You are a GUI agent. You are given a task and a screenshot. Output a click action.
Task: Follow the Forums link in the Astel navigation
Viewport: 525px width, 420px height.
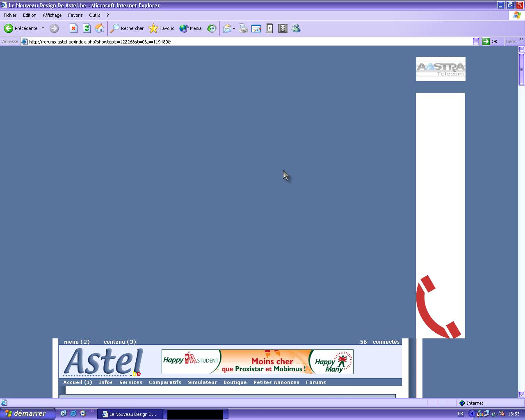click(316, 382)
